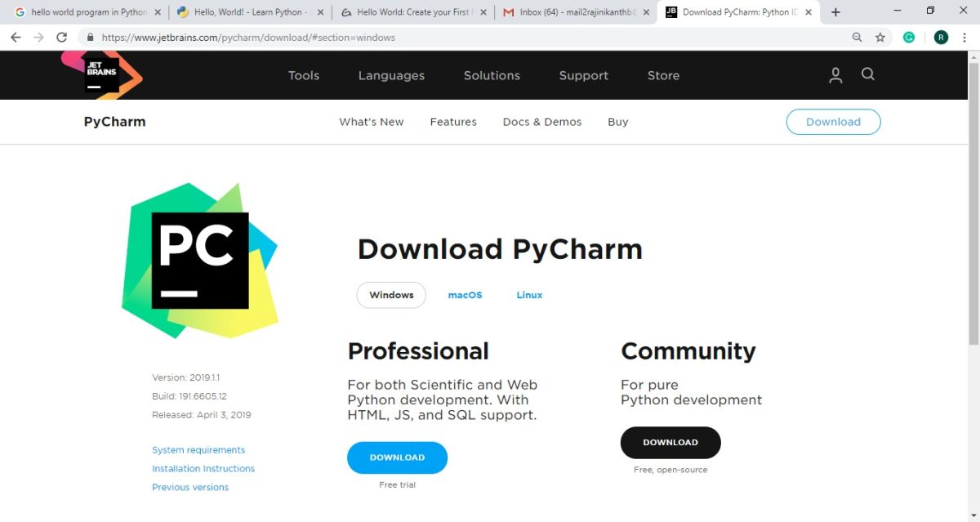This screenshot has width=980, height=522.
Task: Click scrollbar down arrow
Action: [x=973, y=515]
